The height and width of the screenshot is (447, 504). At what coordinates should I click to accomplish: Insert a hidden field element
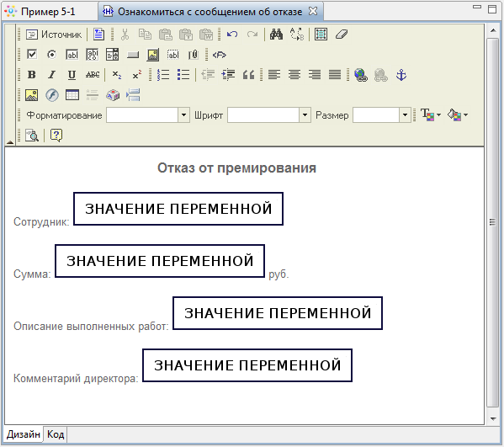[173, 55]
